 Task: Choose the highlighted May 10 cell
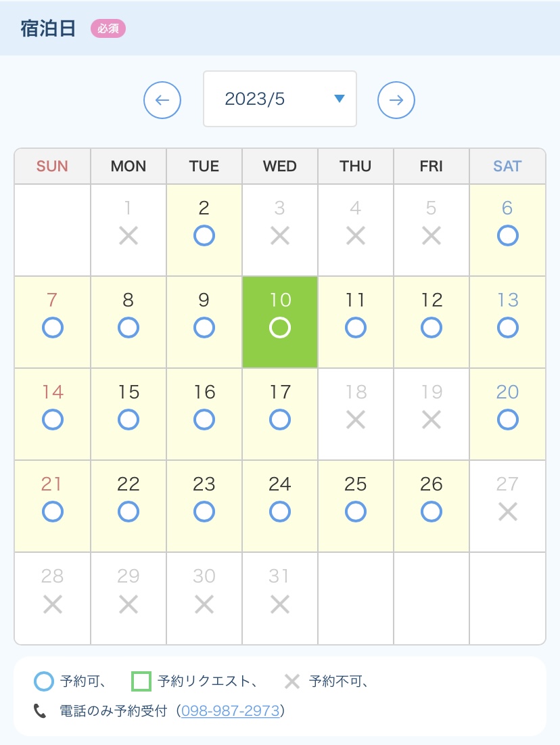pyautogui.click(x=280, y=322)
